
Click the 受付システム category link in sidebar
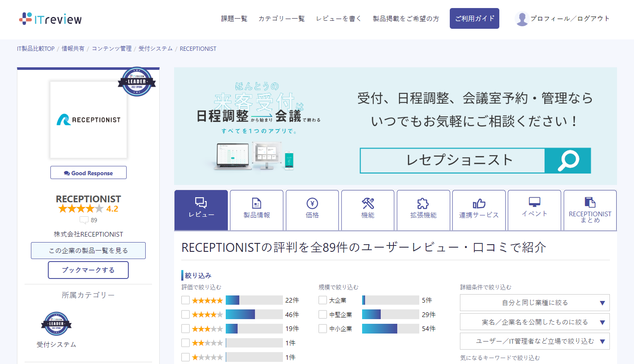click(x=56, y=345)
